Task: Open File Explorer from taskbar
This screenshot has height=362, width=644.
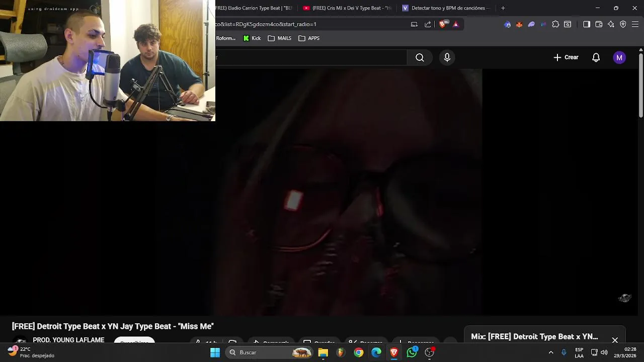Action: (x=323, y=352)
